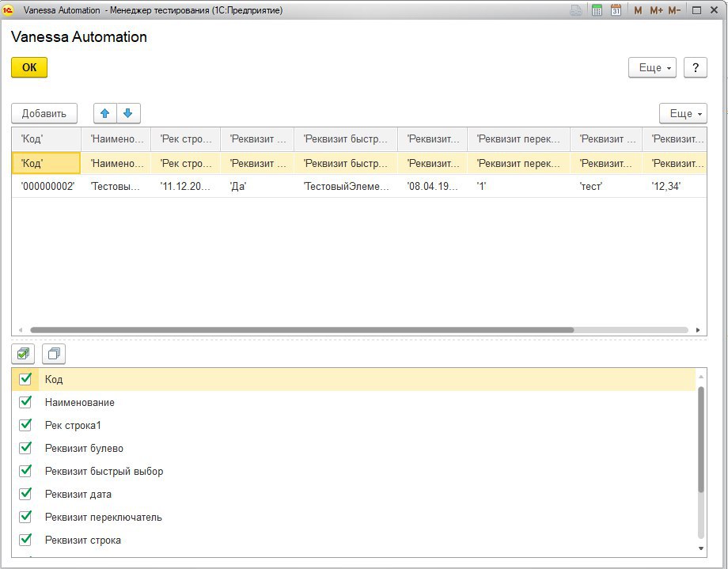The width and height of the screenshot is (728, 569).
Task: Disable the Реквизит быстрый выбор checkbox
Action: [25, 471]
